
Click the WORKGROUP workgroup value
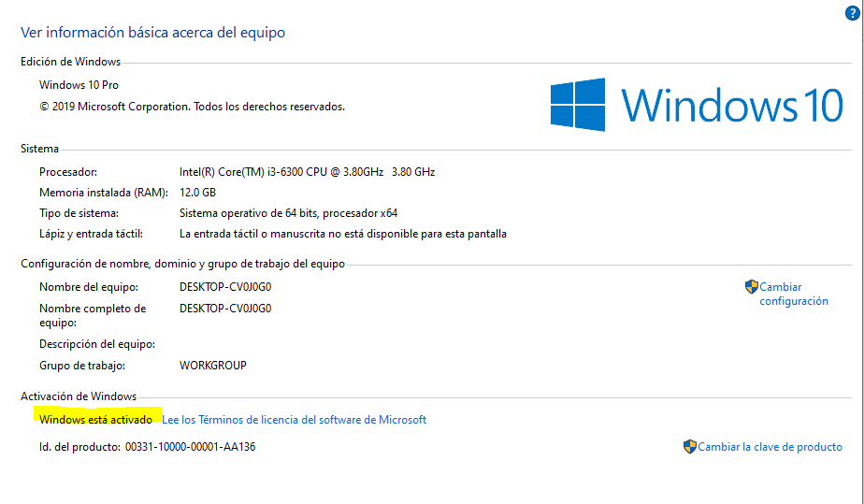click(212, 366)
